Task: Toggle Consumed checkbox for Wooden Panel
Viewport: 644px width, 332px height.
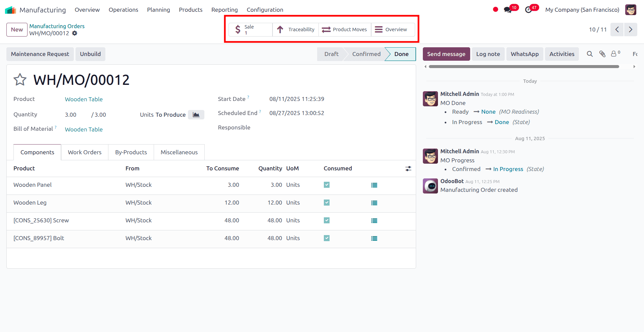Action: coord(327,185)
